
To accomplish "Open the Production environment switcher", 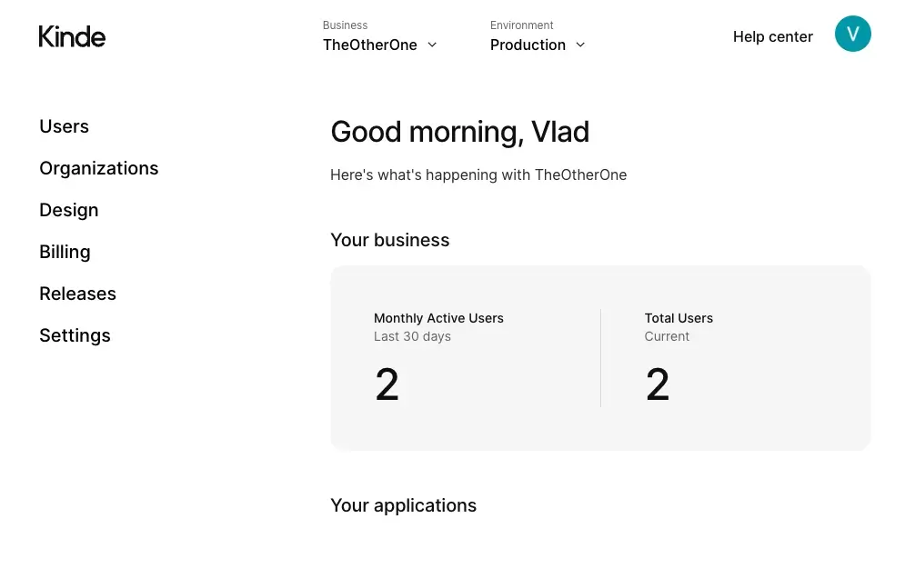I will coord(528,45).
